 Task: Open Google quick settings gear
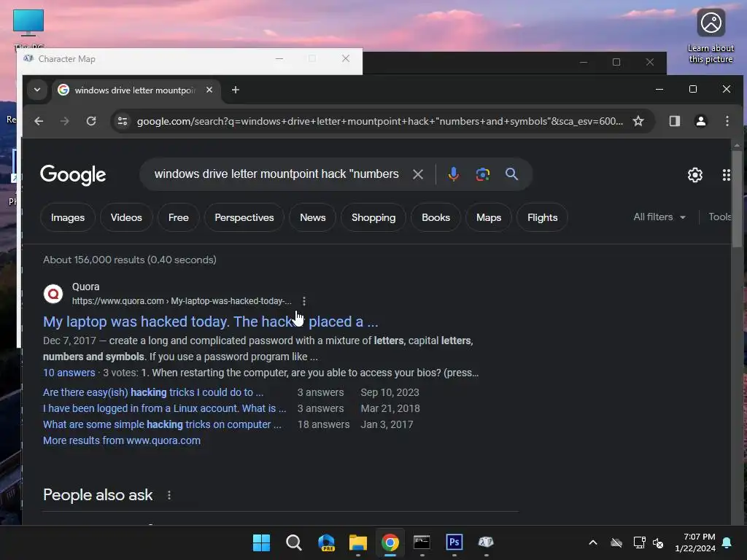695,175
